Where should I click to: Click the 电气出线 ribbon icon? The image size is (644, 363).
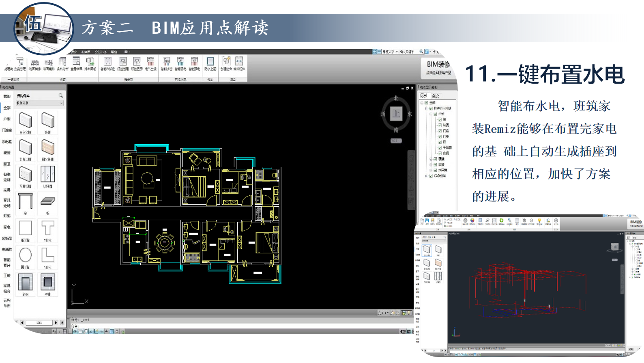tap(150, 64)
